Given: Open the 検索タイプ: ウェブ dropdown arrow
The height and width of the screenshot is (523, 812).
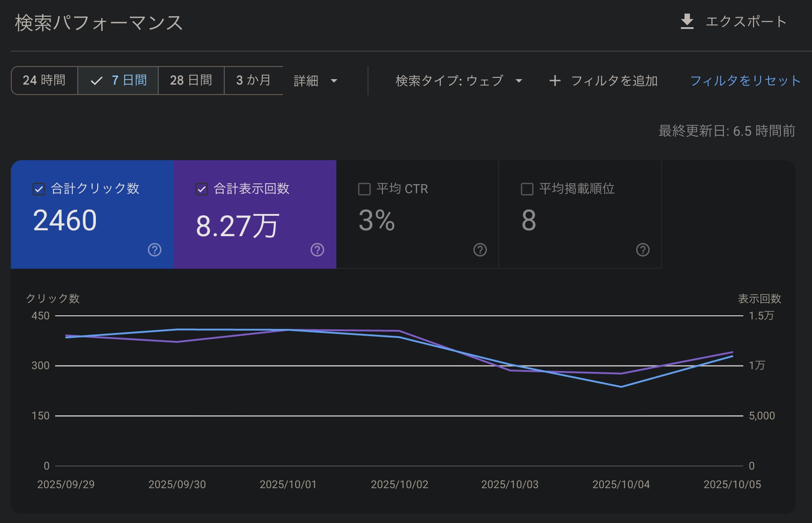Looking at the screenshot, I should [x=519, y=81].
